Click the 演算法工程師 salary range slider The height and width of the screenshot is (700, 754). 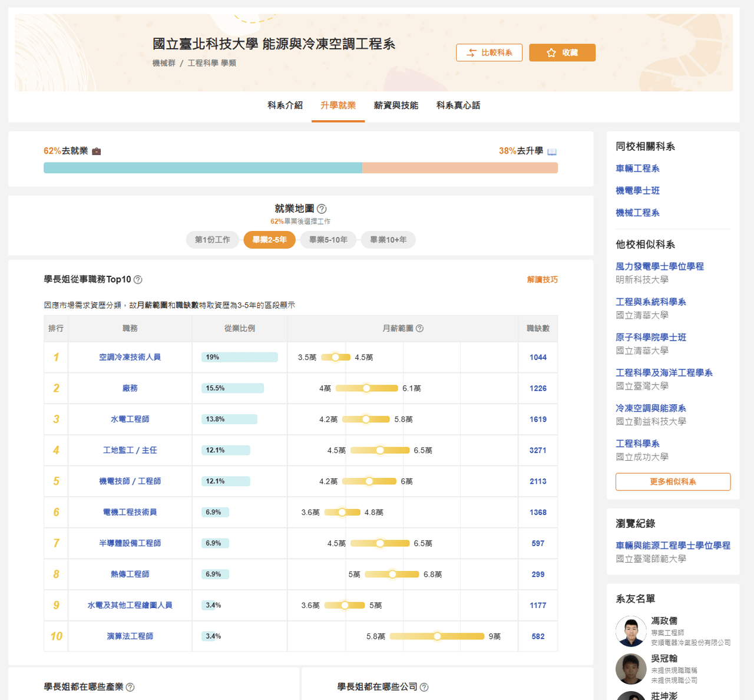click(x=437, y=636)
